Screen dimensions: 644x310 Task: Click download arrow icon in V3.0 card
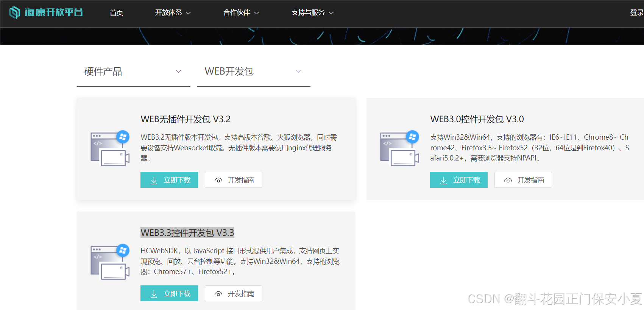443,181
